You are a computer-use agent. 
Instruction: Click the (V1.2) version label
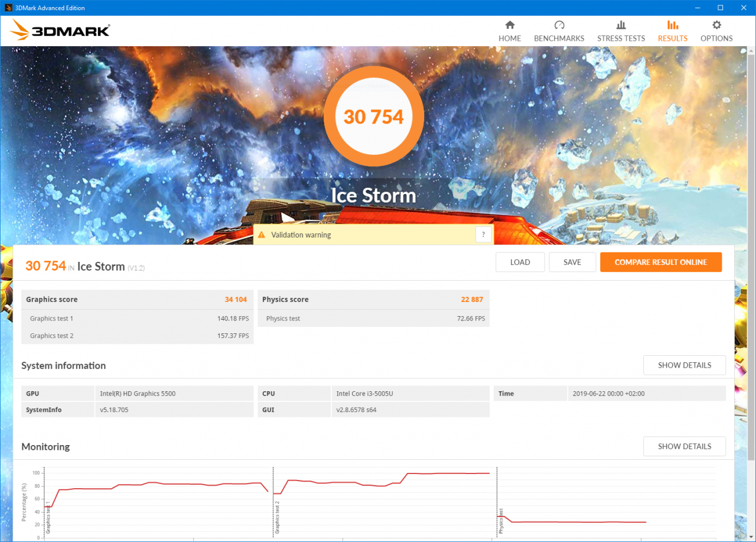(x=136, y=268)
